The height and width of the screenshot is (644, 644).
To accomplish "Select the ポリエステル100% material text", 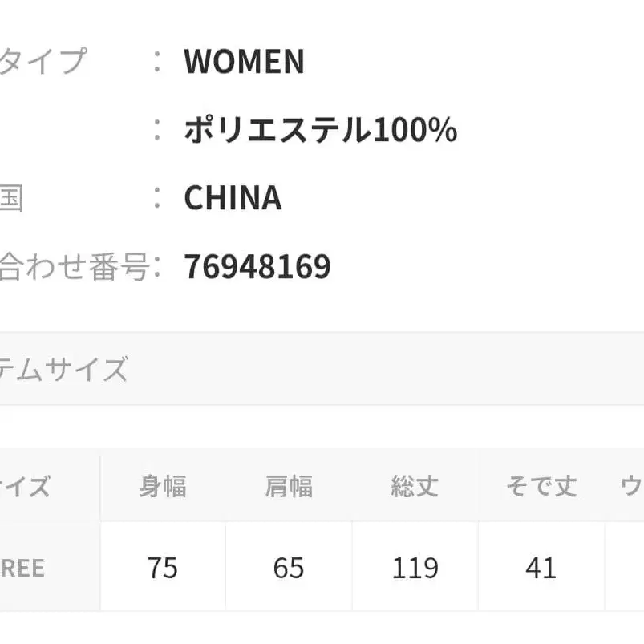I will 320,130.
